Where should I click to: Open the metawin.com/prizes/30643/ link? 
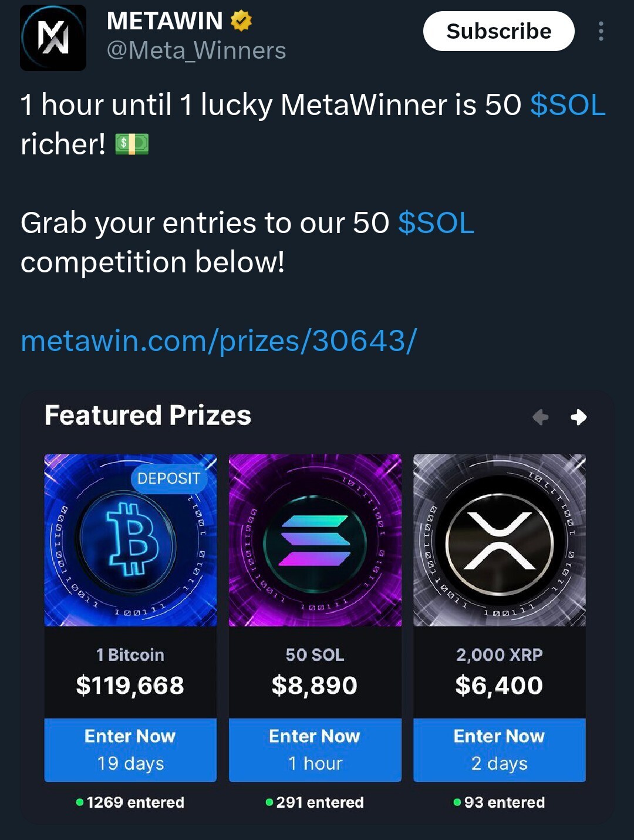coord(219,340)
